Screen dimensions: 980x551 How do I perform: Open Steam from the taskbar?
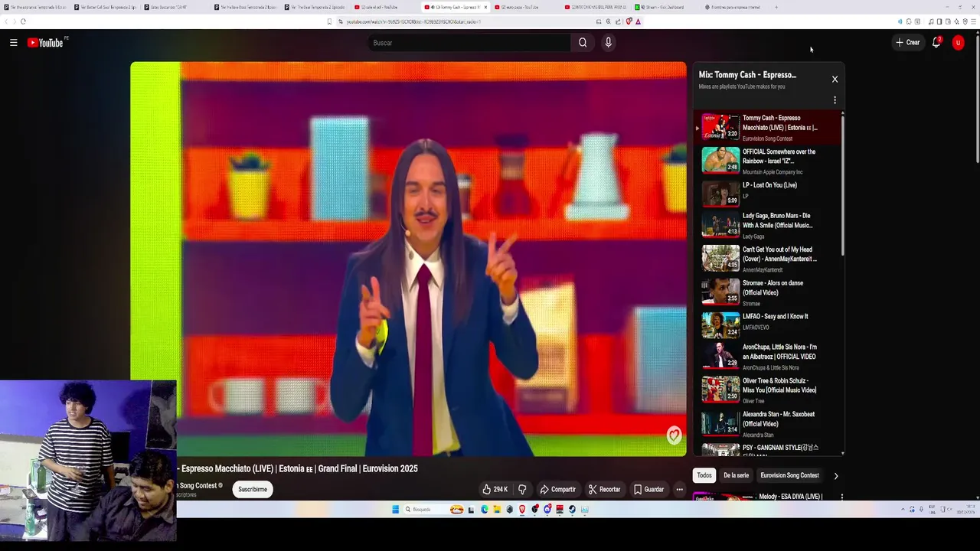point(572,510)
